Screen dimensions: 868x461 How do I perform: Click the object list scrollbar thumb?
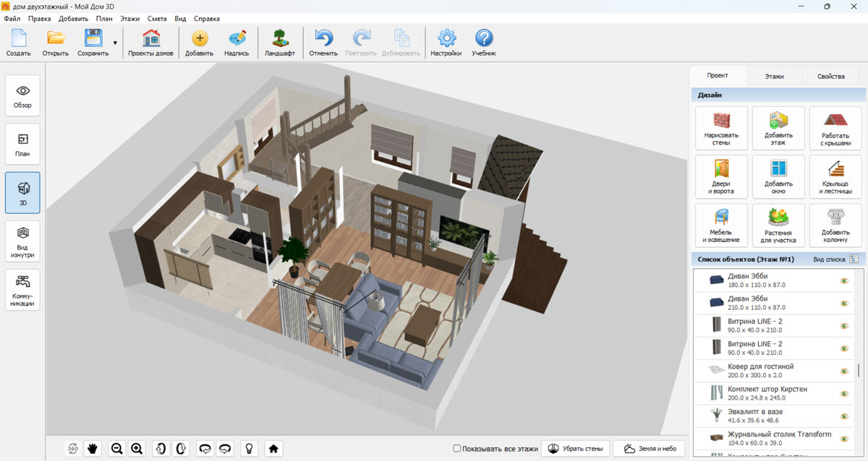859,370
